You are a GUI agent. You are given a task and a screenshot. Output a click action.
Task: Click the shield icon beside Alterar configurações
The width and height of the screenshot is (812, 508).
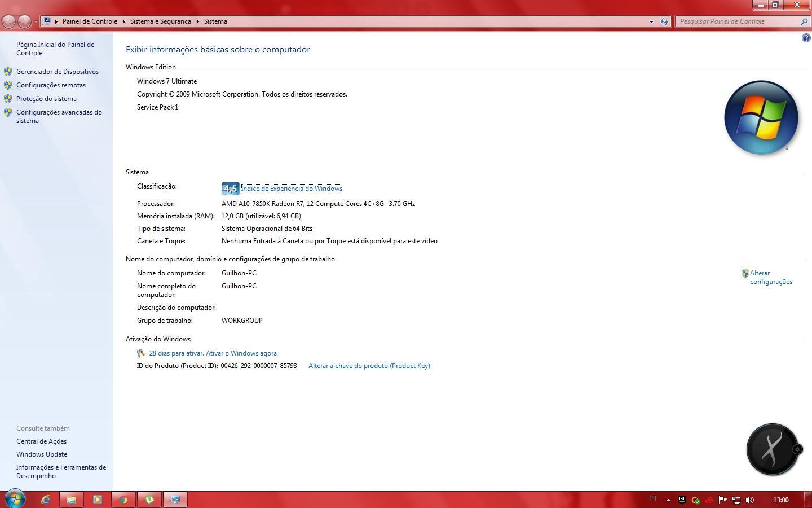pyautogui.click(x=745, y=273)
